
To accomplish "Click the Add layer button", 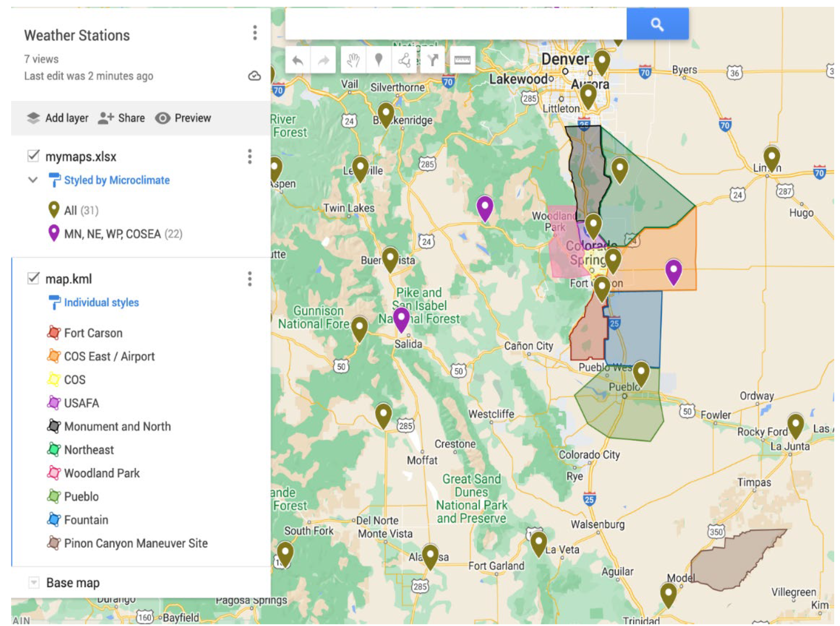I will (58, 118).
